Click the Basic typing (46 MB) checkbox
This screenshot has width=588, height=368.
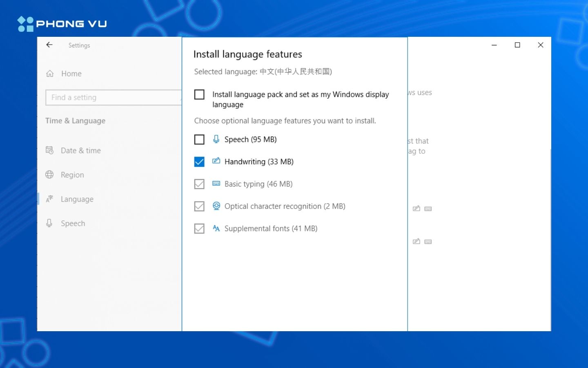tap(199, 184)
